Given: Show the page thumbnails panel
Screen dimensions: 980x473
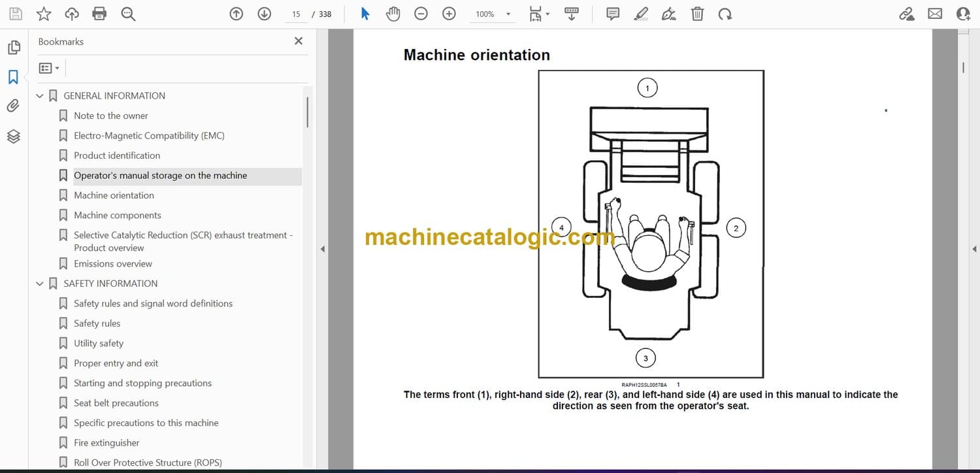Looking at the screenshot, I should (x=13, y=48).
